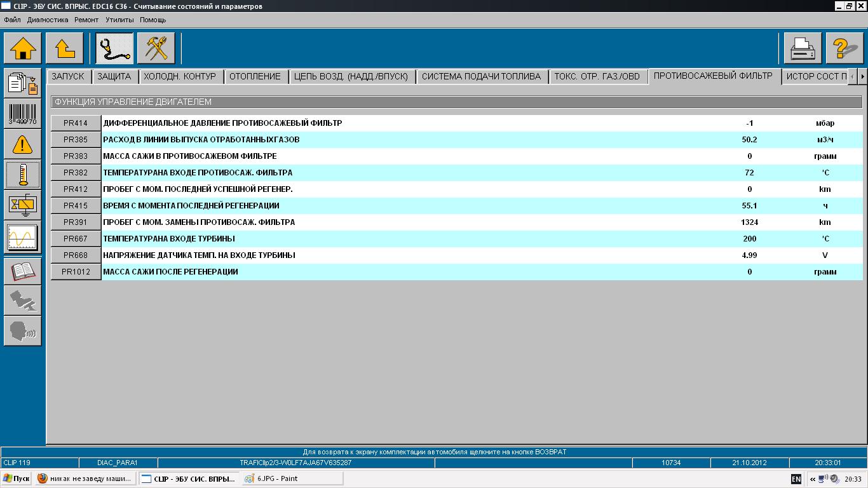Expand the hidden tray icons chevron
The image size is (868, 488).
pyautogui.click(x=812, y=479)
